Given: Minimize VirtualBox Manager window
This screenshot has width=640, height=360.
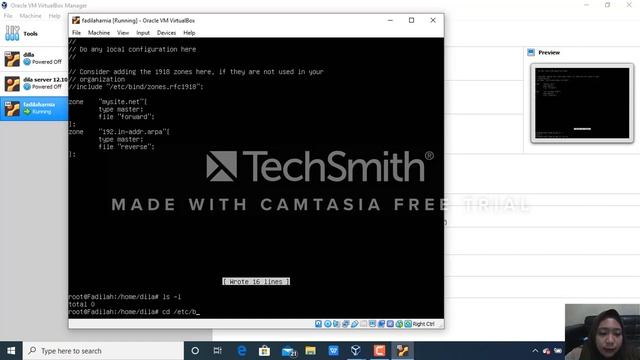Looking at the screenshot, I should tap(587, 5).
